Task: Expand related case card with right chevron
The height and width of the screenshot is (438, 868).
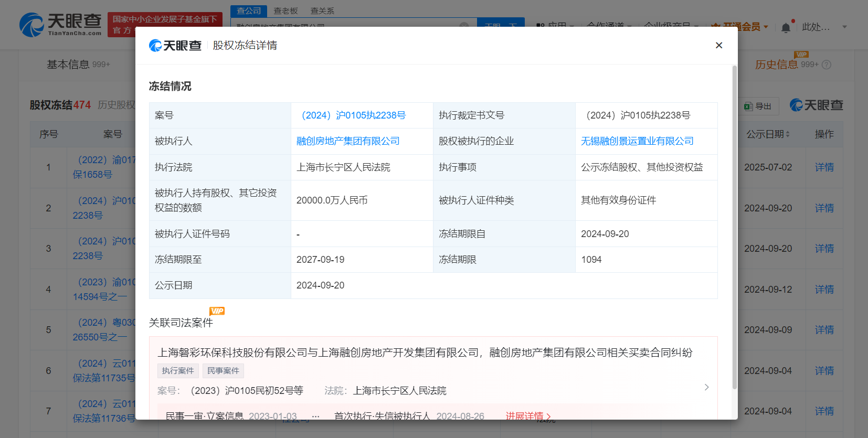Action: click(706, 387)
